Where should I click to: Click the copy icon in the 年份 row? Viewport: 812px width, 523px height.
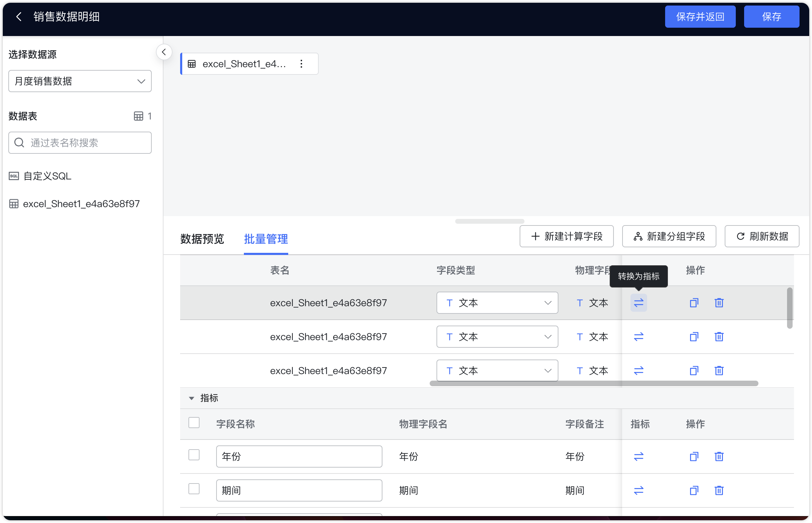click(x=694, y=456)
